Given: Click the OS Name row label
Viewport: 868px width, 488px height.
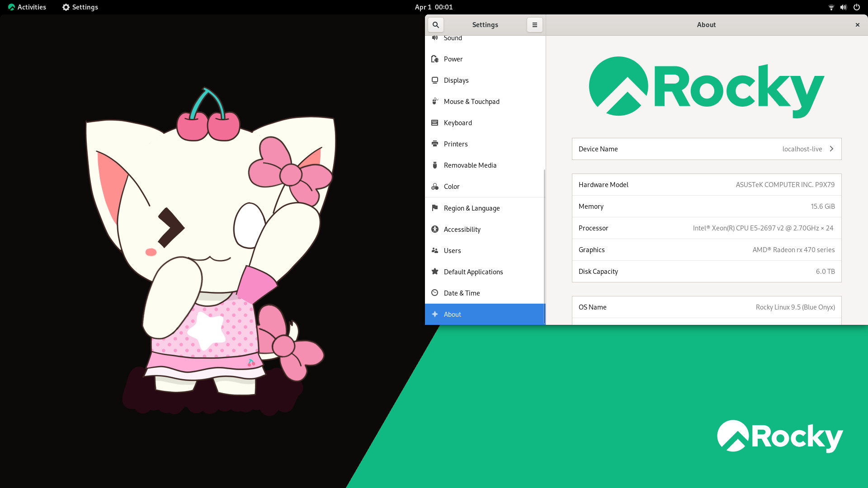Looking at the screenshot, I should [x=592, y=307].
